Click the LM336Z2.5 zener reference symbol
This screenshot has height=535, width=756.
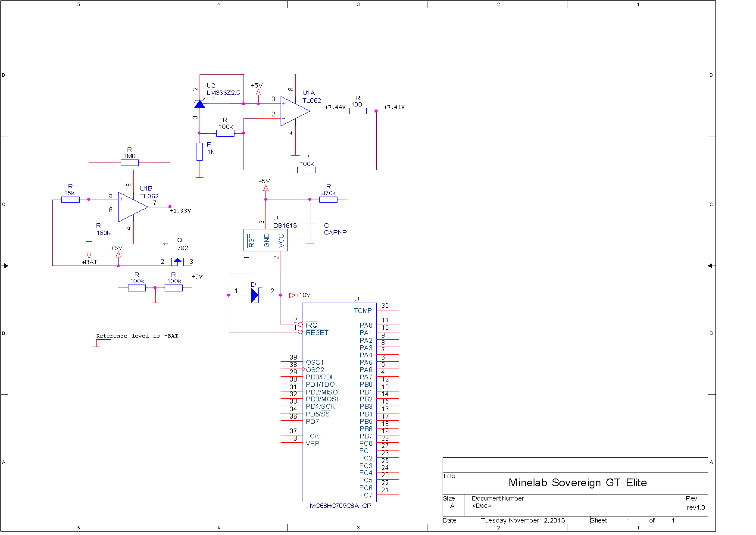(200, 104)
